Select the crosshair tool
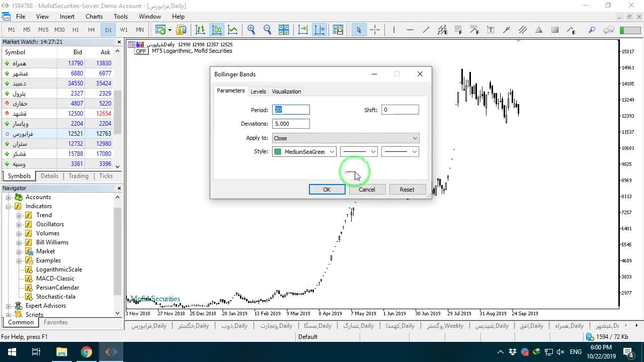Viewport: 644px width, 362px height. [375, 30]
